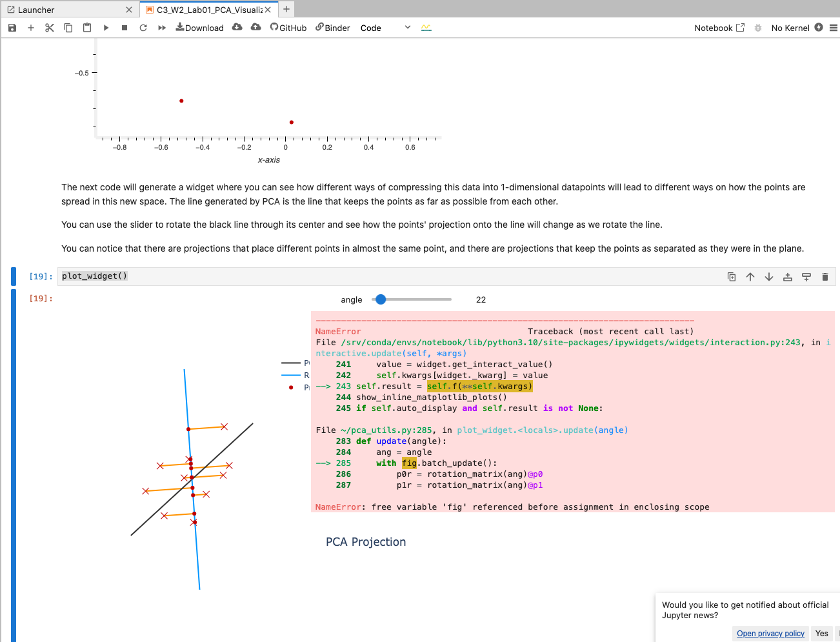Cut the selected cell using scissors icon

50,28
